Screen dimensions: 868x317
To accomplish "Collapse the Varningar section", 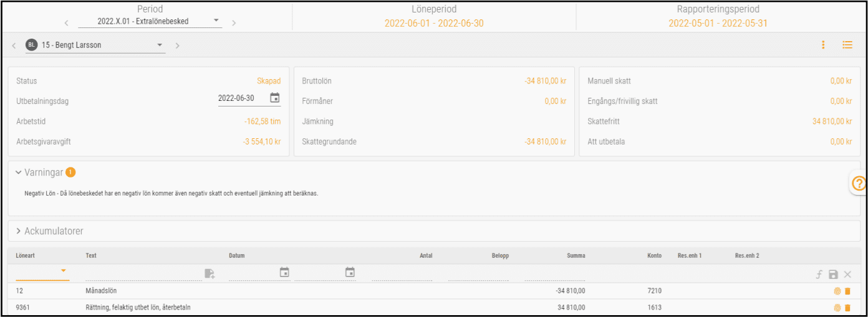I will click(x=19, y=173).
